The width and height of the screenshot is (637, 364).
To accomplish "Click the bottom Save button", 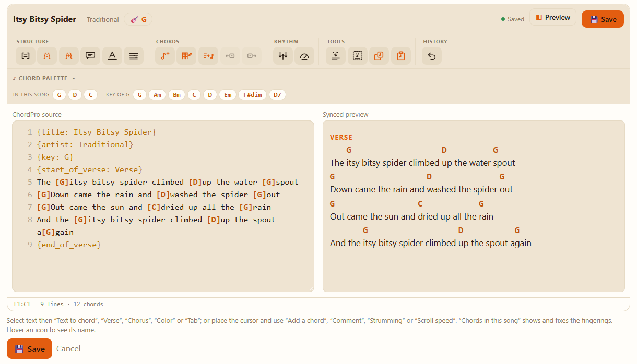I will coord(29,349).
